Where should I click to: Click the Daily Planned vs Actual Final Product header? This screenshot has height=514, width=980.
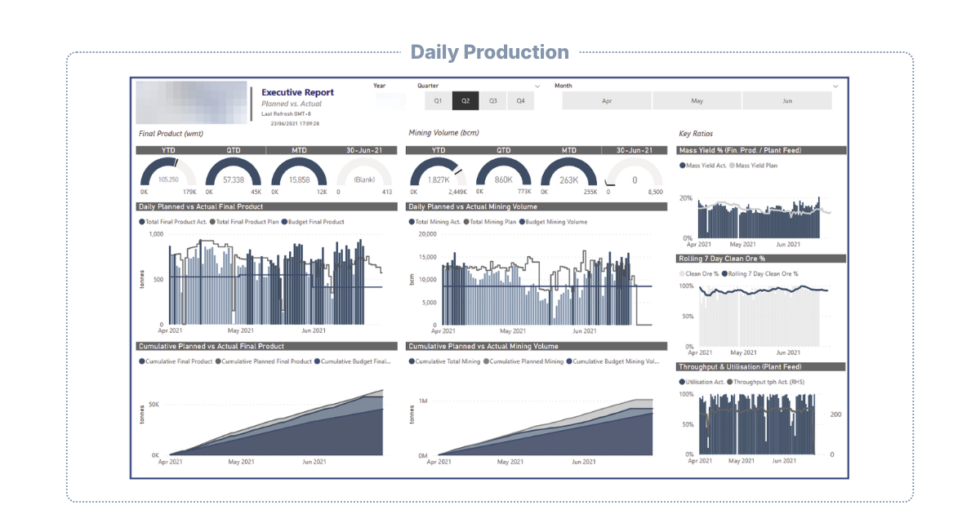point(267,207)
